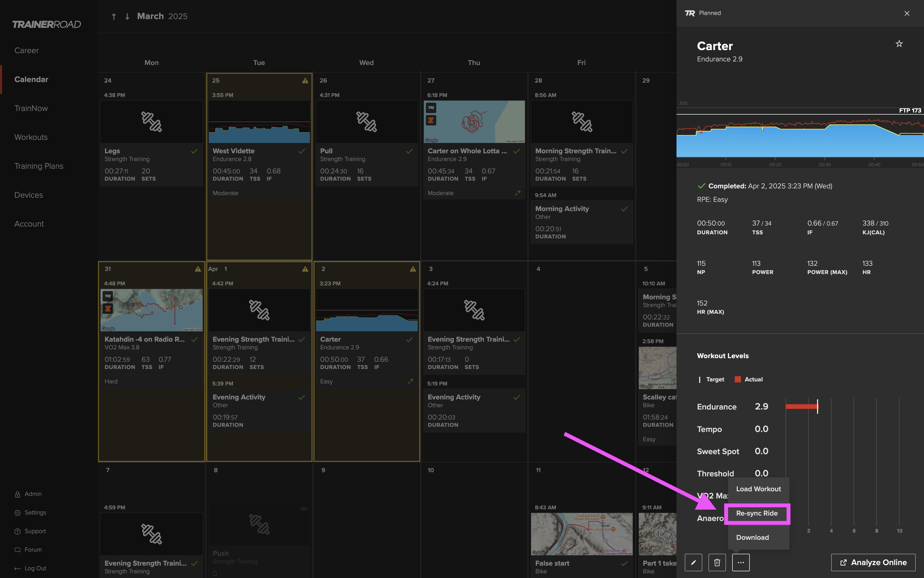Viewport: 924px width, 578px height.
Task: Open False start ride map thumbnail
Action: (582, 534)
